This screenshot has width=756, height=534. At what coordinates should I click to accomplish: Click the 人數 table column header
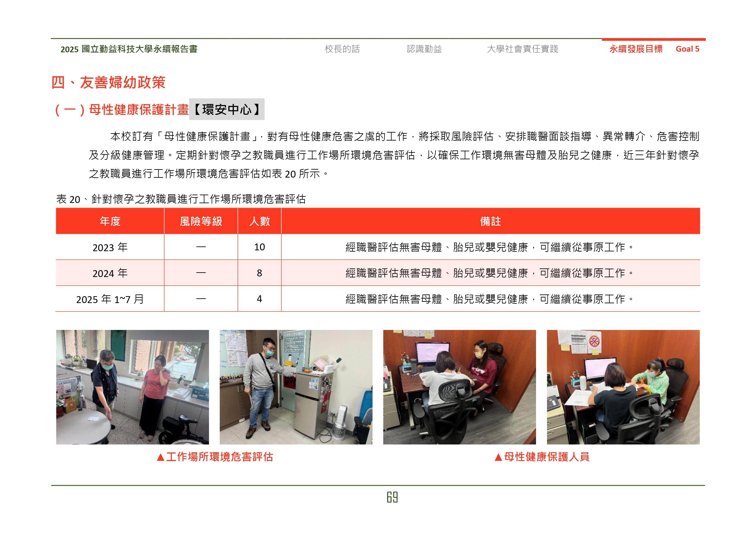[x=259, y=221]
